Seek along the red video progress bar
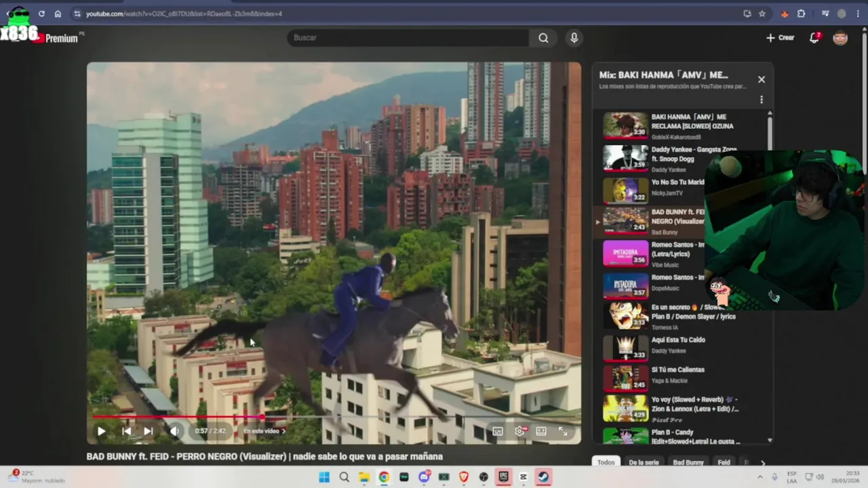The width and height of the screenshot is (868, 488). (334, 417)
